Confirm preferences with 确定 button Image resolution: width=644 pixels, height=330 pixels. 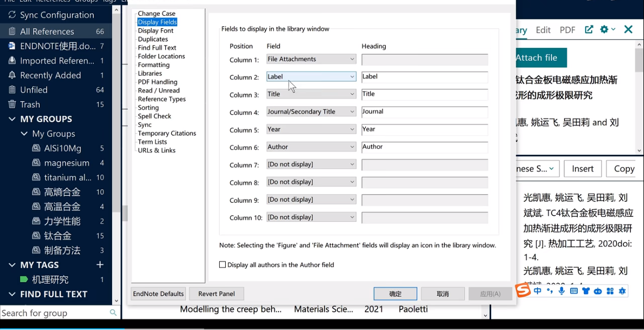[x=395, y=294]
